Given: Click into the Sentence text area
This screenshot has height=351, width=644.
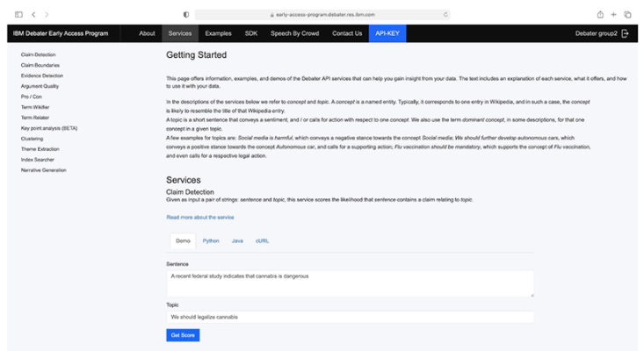Looking at the screenshot, I should coord(350,283).
